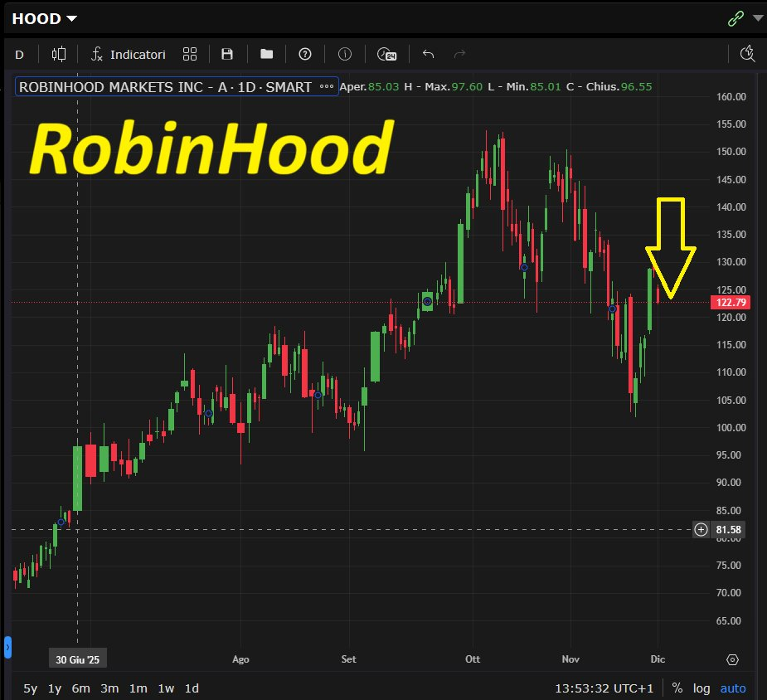Toggle percent scale mode
The width and height of the screenshot is (767, 700).
(x=677, y=688)
